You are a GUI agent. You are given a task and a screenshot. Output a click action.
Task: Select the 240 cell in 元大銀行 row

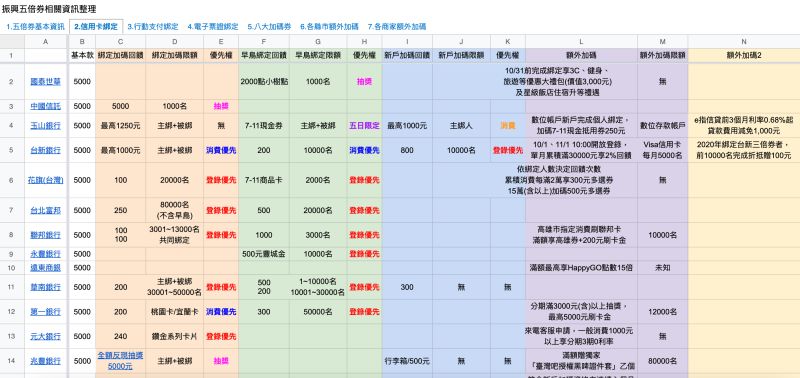tap(120, 337)
